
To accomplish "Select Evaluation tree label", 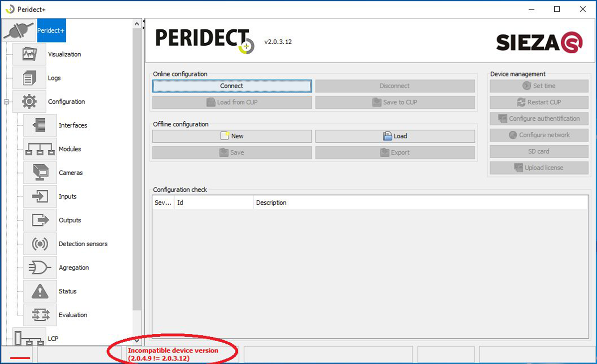I will pyautogui.click(x=73, y=315).
